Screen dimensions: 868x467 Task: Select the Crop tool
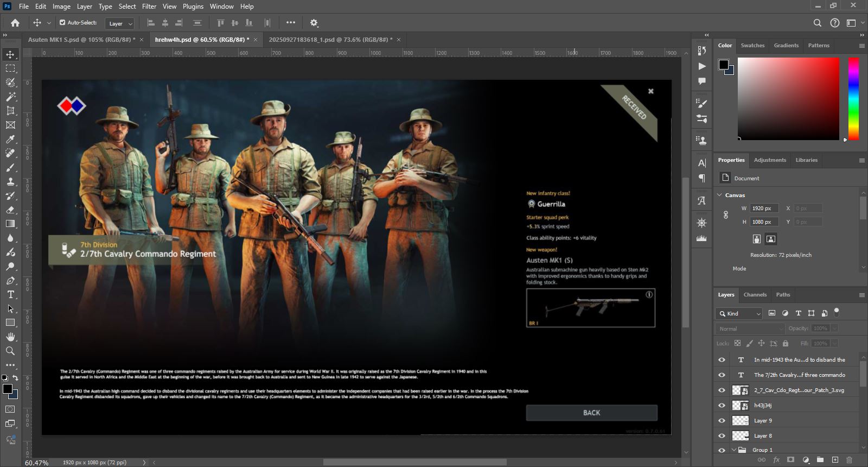[x=10, y=111]
